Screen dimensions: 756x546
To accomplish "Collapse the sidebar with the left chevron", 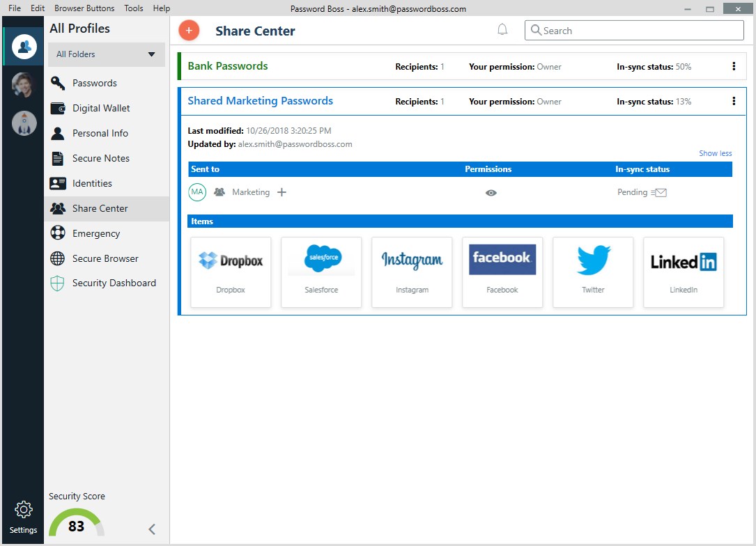I will tap(152, 529).
